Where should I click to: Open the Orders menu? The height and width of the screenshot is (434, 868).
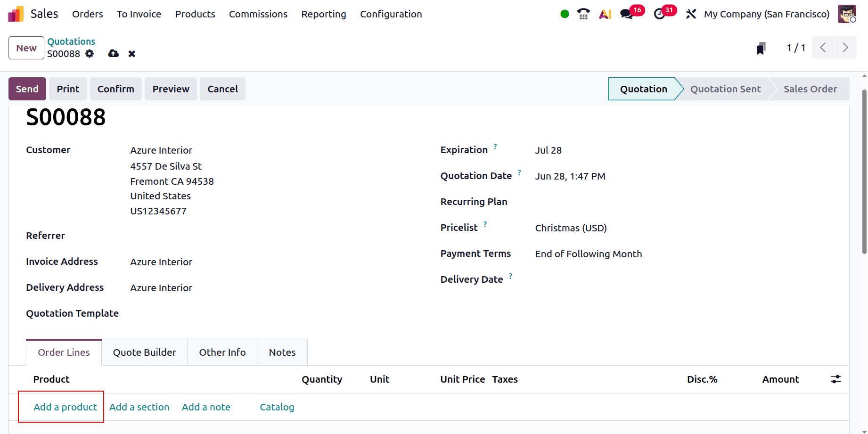tap(88, 14)
